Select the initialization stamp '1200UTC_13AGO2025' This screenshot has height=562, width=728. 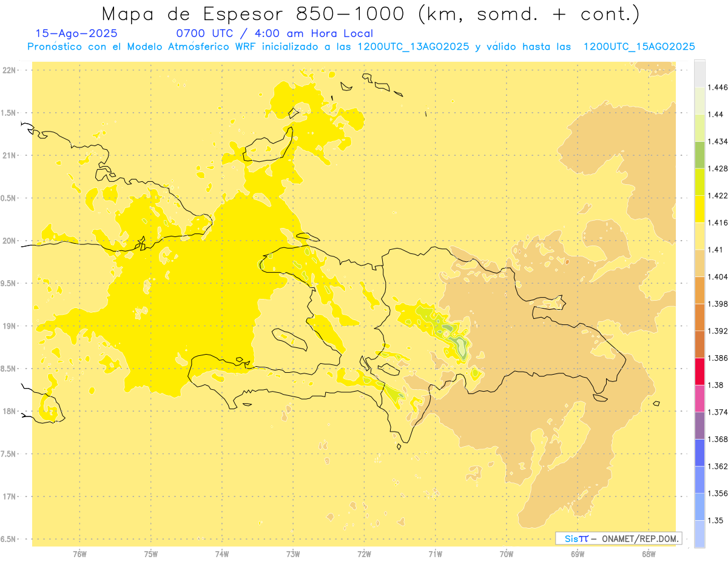pos(414,47)
